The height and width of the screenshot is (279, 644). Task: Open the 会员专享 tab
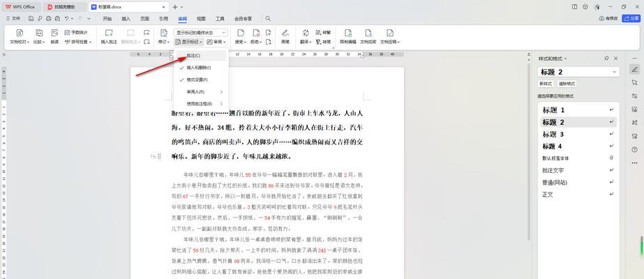(243, 18)
